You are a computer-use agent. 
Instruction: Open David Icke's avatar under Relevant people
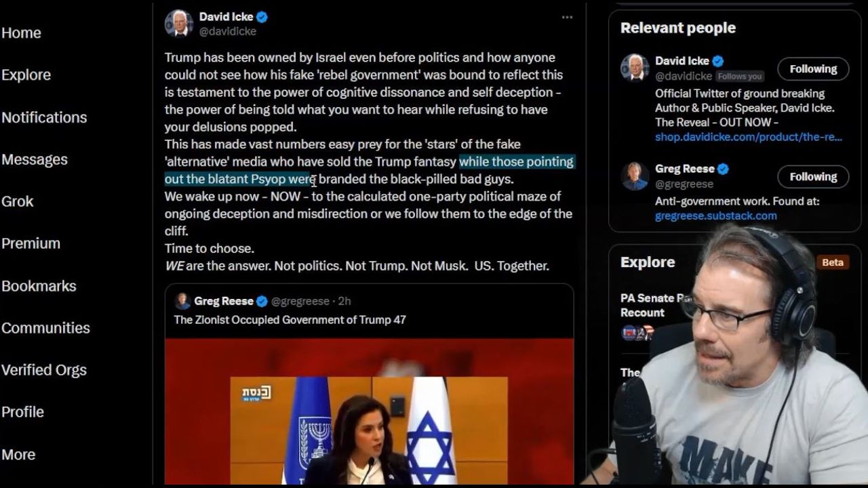635,68
